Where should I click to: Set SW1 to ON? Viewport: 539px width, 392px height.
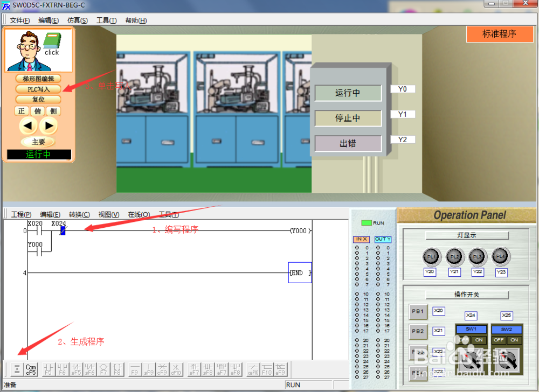coord(479,340)
